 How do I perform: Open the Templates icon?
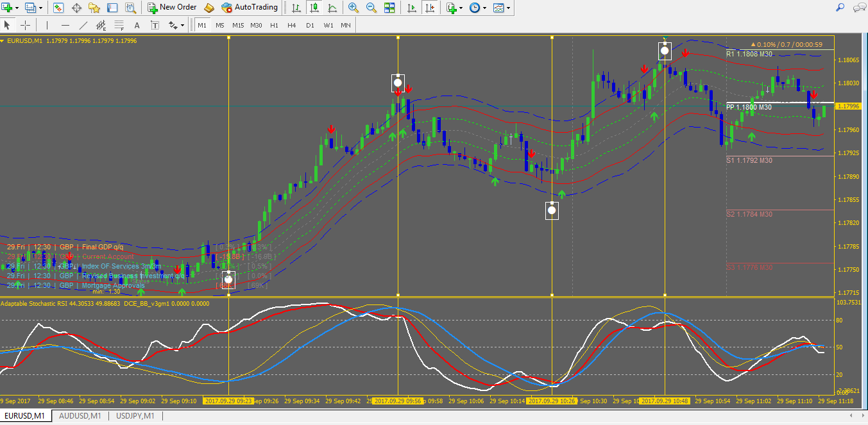pos(499,8)
